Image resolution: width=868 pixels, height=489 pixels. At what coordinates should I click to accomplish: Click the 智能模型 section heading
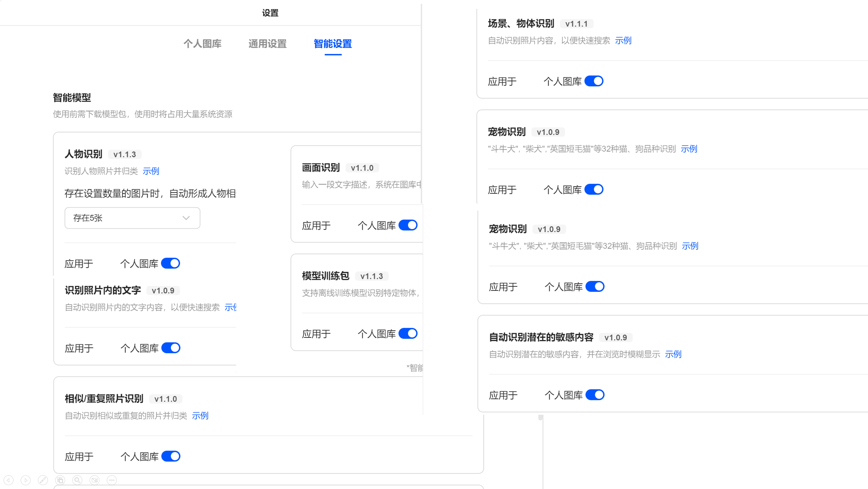tap(72, 98)
